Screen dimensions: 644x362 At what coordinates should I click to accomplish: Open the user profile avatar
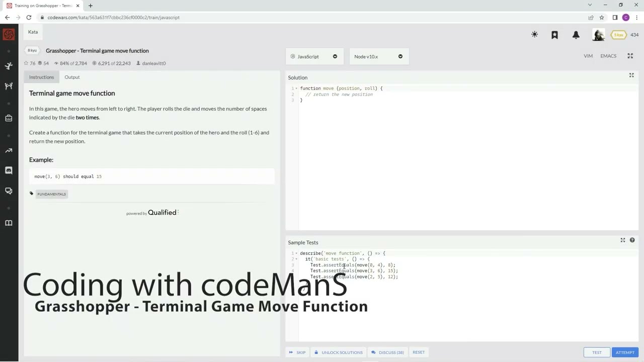pos(598,35)
